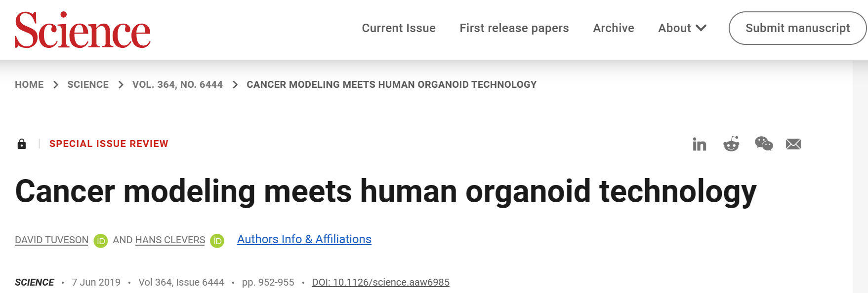Open Hans Clevers' ORCID iD badge
The width and height of the screenshot is (868, 293).
(x=217, y=241)
